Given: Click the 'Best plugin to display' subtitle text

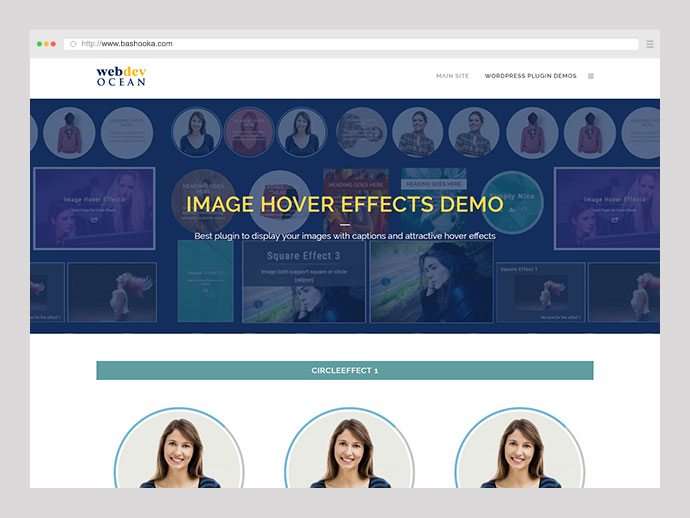Looking at the screenshot, I should click(x=345, y=236).
